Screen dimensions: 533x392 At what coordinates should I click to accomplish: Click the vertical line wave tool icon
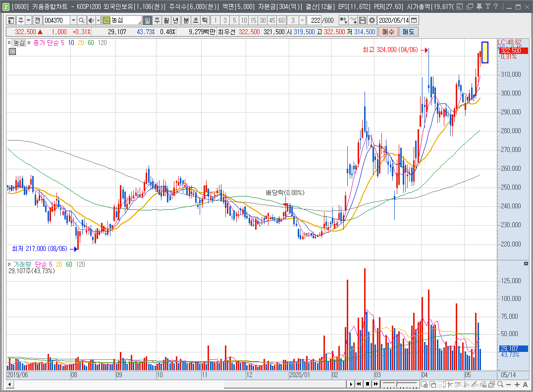point(467,384)
